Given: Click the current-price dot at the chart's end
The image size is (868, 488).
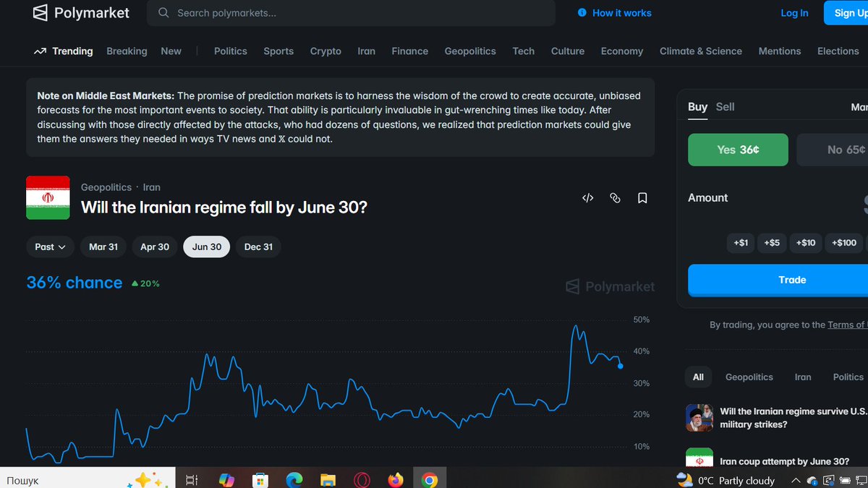Looking at the screenshot, I should point(621,367).
